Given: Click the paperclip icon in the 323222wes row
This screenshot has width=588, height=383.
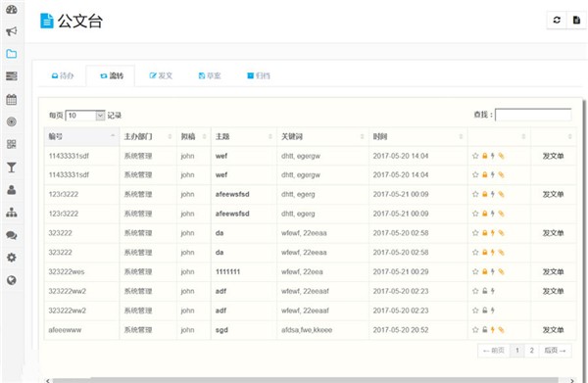Looking at the screenshot, I should click(x=501, y=271).
